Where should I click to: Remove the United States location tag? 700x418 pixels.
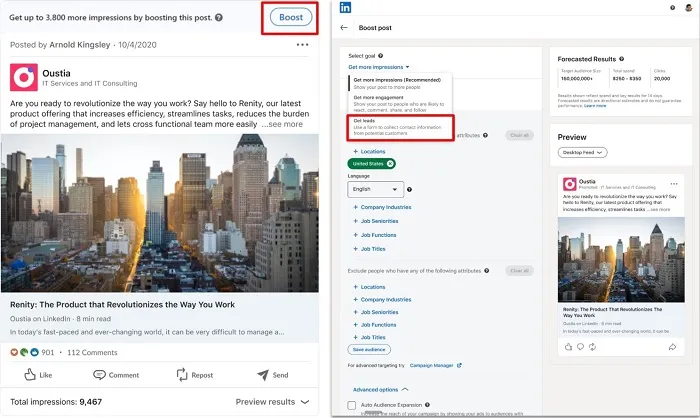point(390,164)
